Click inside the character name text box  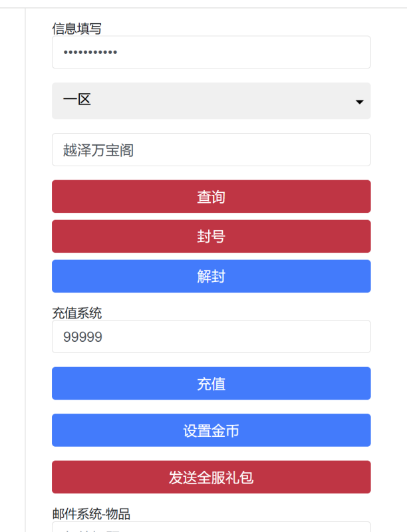point(211,150)
